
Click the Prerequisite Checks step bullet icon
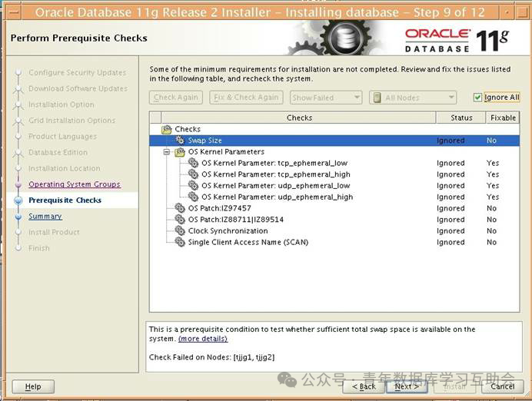[18, 200]
